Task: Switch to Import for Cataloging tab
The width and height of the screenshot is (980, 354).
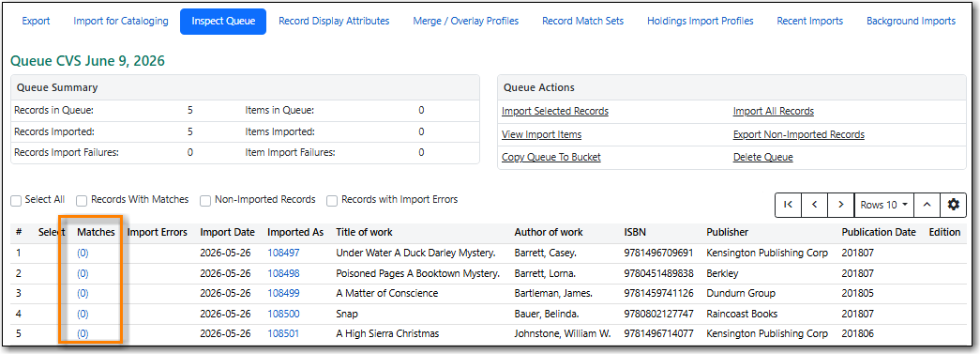Action: (121, 22)
